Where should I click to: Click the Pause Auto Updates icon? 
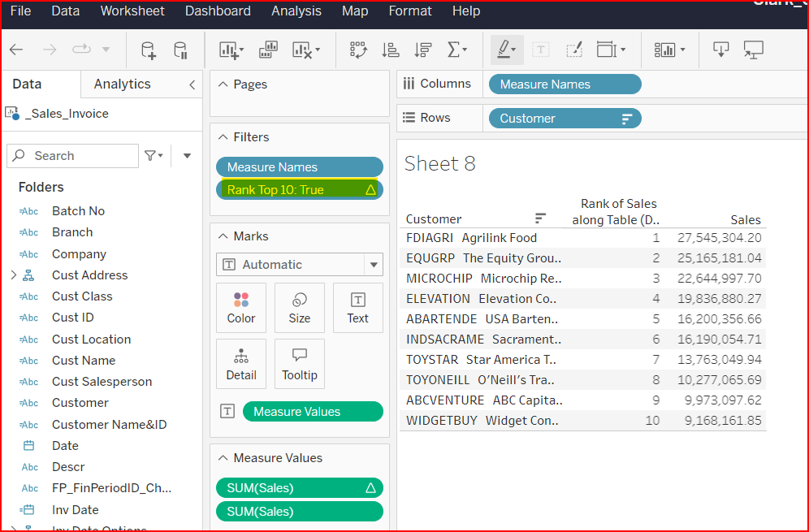coord(181,50)
